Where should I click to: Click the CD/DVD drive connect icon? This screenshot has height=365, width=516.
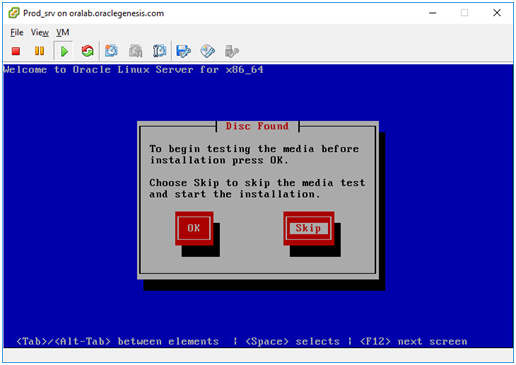207,51
